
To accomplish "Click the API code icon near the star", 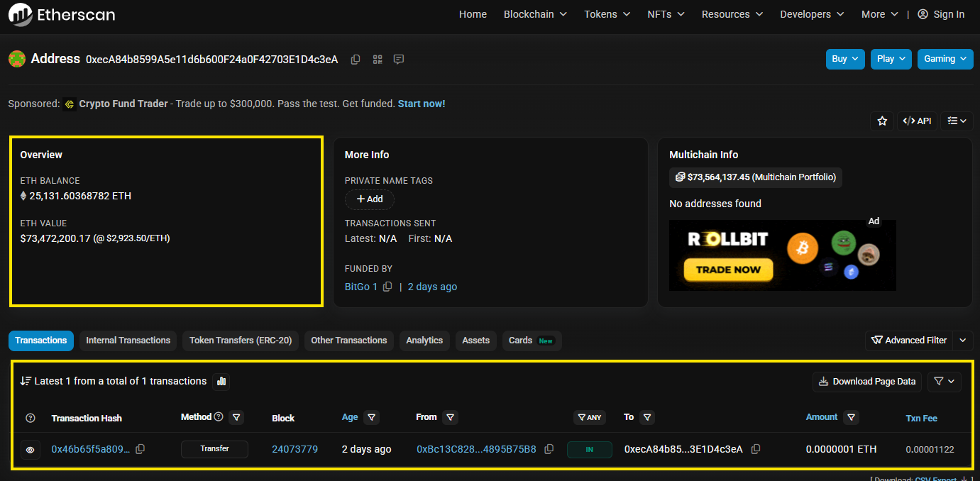I will click(917, 121).
